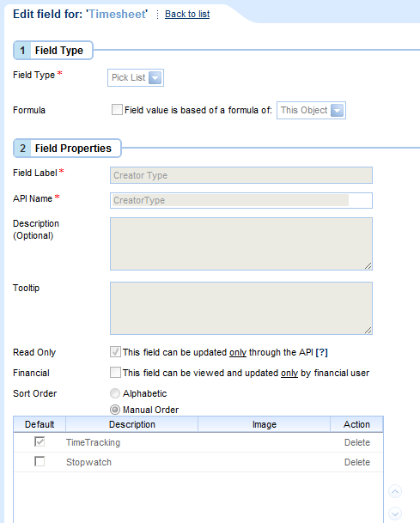Click the Read Only help [?] marker
This screenshot has width=420, height=523.
tap(321, 352)
